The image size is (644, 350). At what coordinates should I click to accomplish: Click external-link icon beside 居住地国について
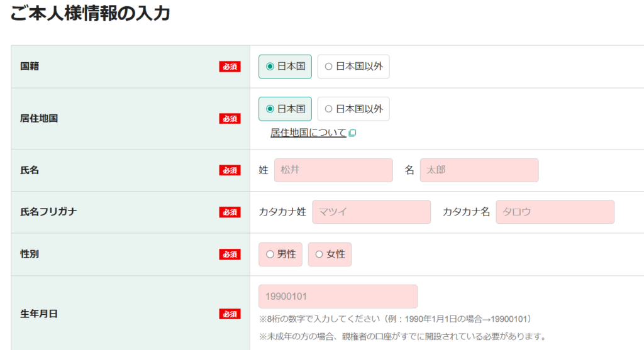pyautogui.click(x=352, y=133)
